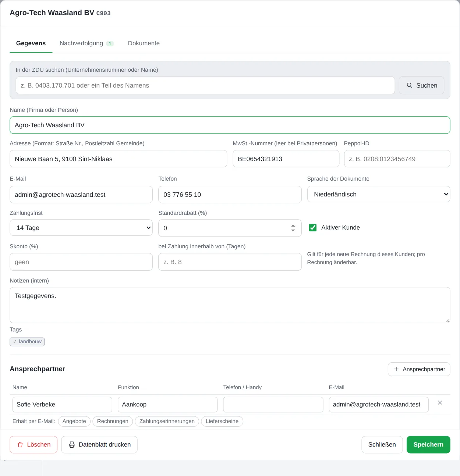Toggle Lieferscheine email option
This screenshot has width=460, height=476.
(222, 421)
